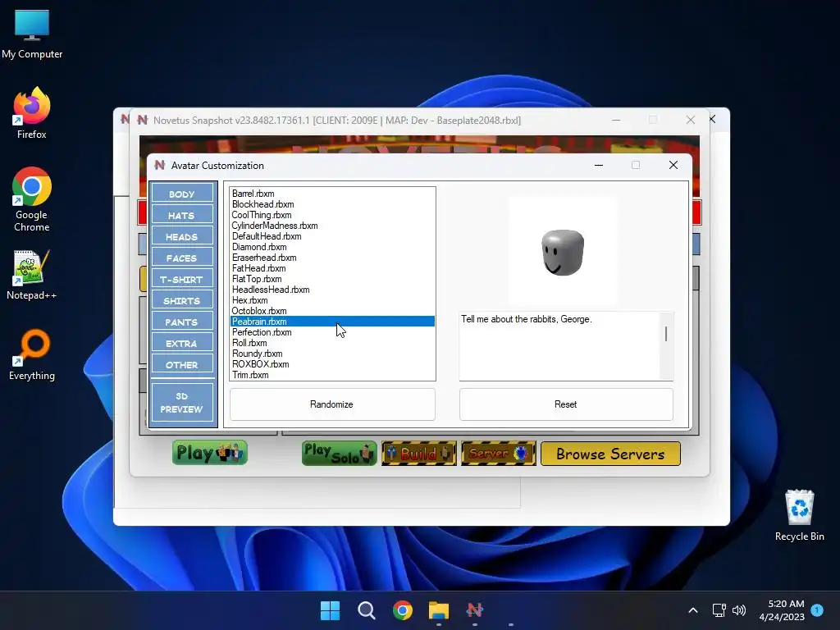Open Notepad++ desktop shortcut
Image resolution: width=840 pixels, height=630 pixels.
32,275
